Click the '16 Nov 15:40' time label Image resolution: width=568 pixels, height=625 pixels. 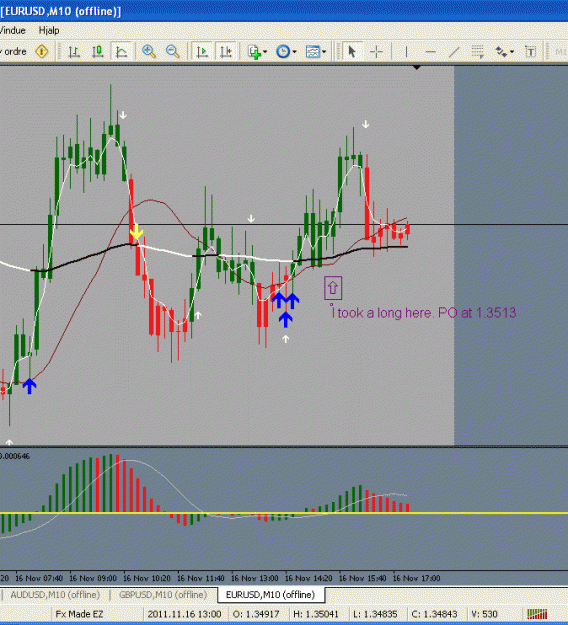pos(362,578)
